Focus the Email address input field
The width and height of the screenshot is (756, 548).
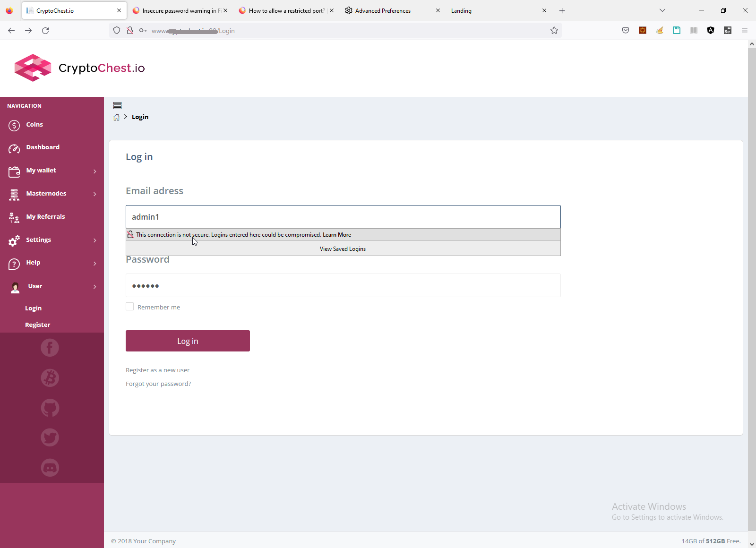(343, 217)
